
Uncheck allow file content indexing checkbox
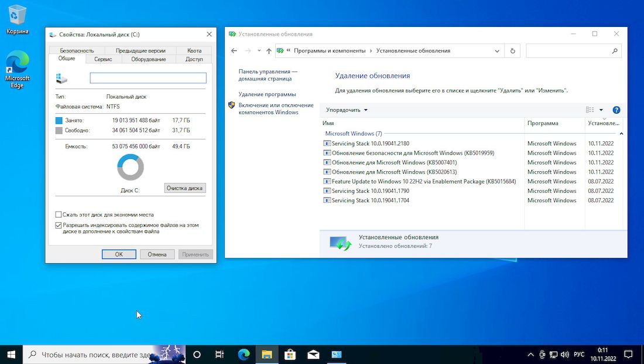point(59,225)
